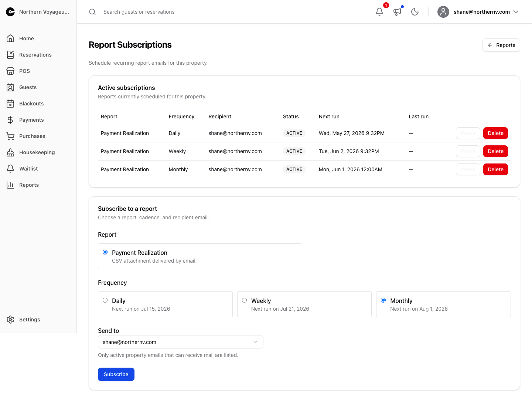Delete the Daily subscription
This screenshot has height=405, width=532.
495,133
